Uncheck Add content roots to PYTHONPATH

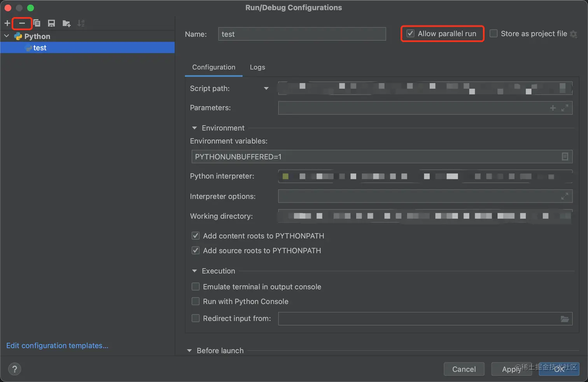(x=196, y=236)
